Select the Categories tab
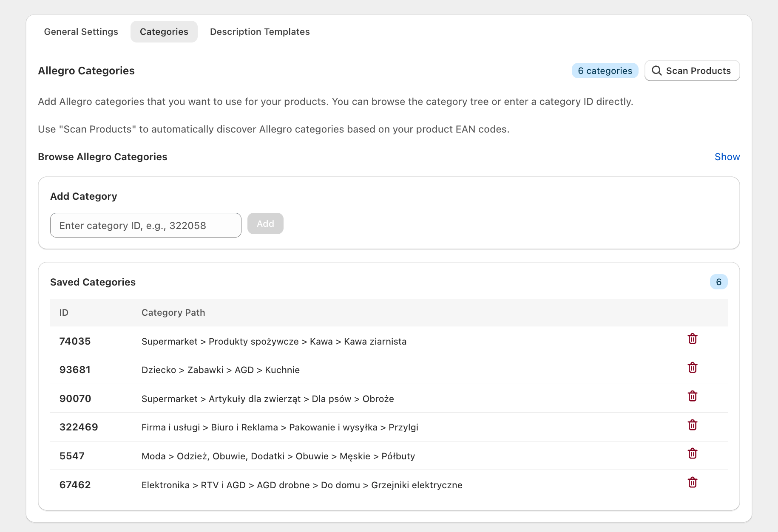 pyautogui.click(x=164, y=32)
